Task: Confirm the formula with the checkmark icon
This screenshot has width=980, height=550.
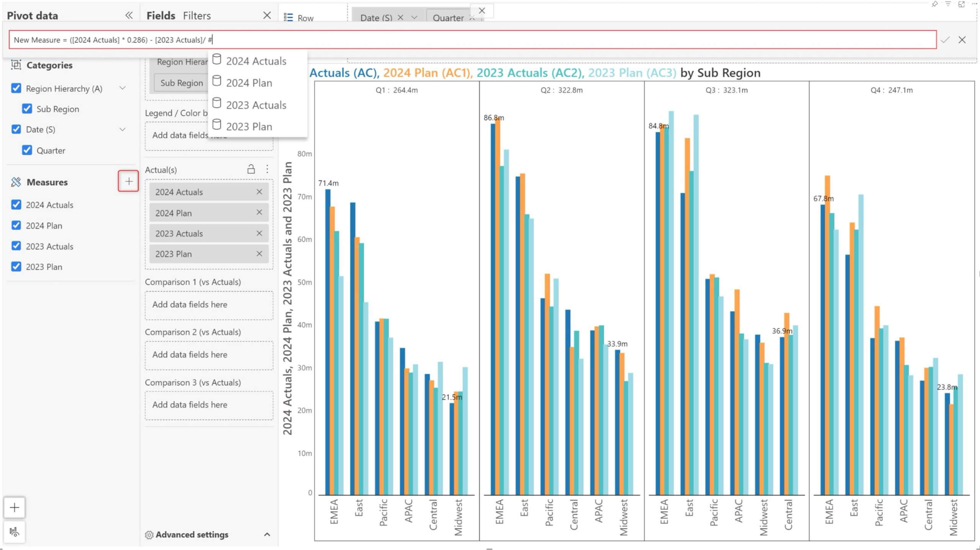Action: [945, 40]
